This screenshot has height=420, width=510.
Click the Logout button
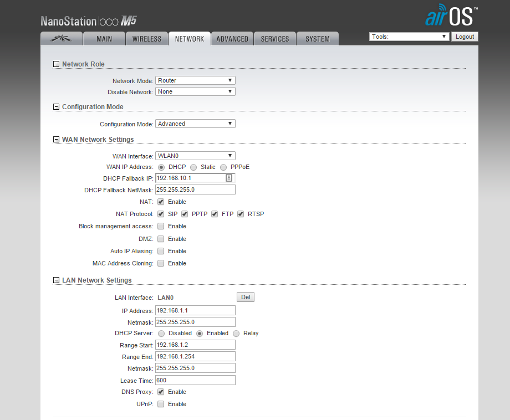465,37
